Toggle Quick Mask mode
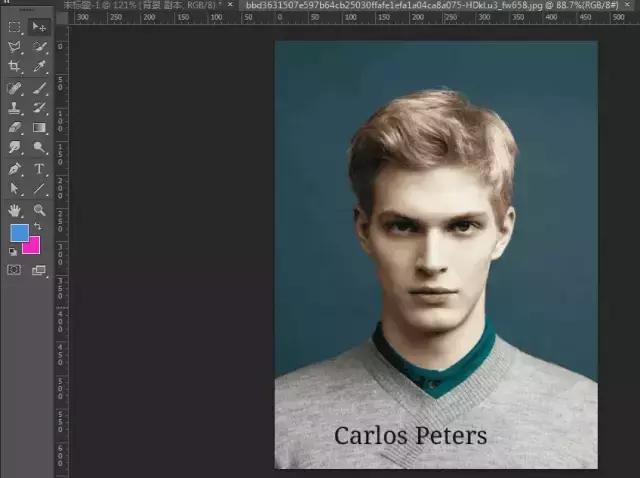This screenshot has width=640, height=478. click(14, 270)
